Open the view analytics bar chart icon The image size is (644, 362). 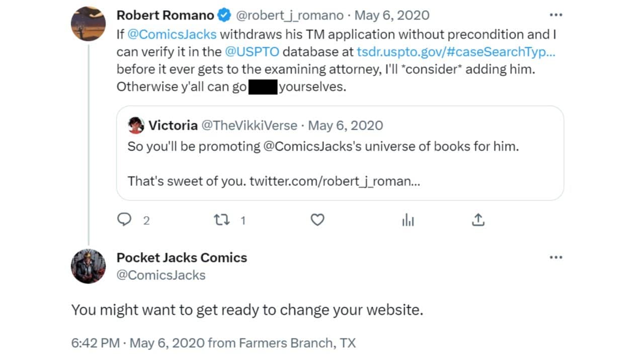click(408, 220)
